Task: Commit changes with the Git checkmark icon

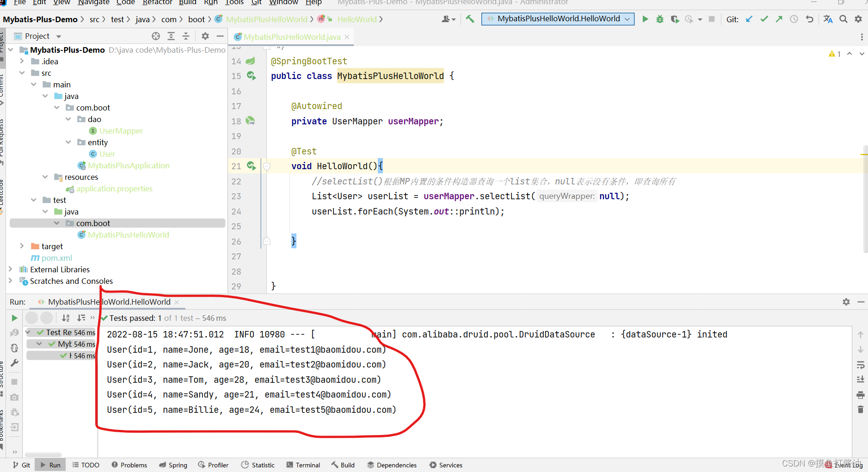Action: (764, 19)
